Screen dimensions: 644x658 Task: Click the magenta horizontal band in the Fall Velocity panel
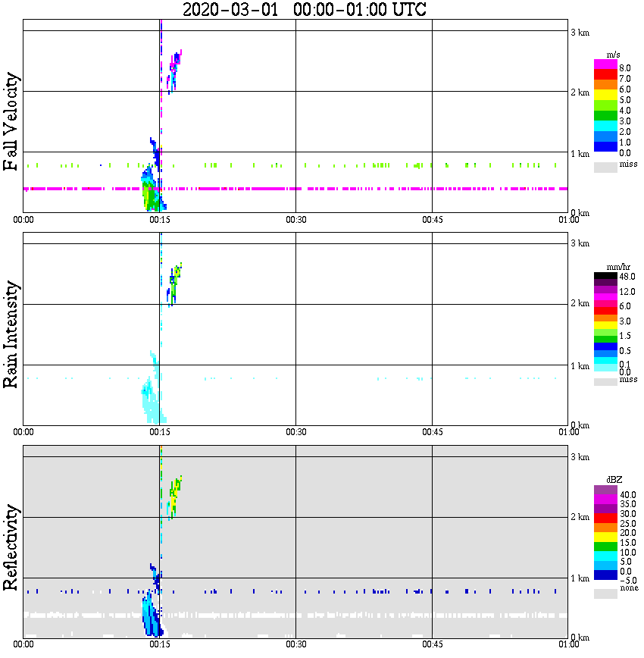295,189
